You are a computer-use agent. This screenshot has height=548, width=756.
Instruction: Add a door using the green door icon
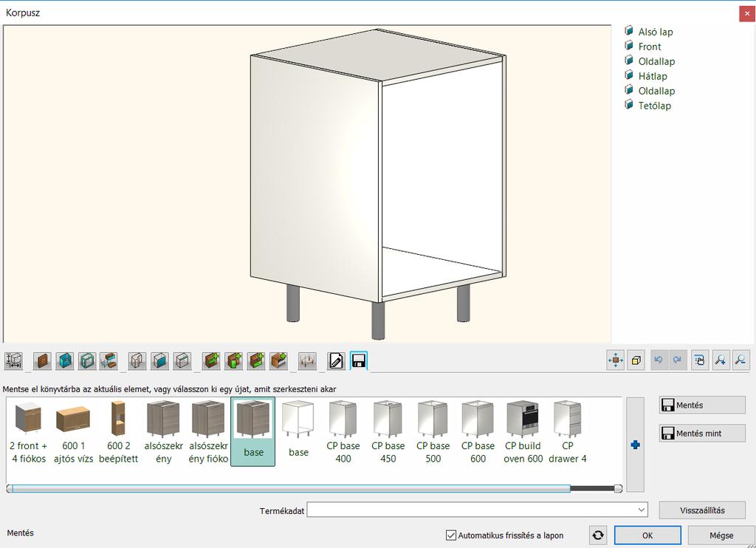234,360
